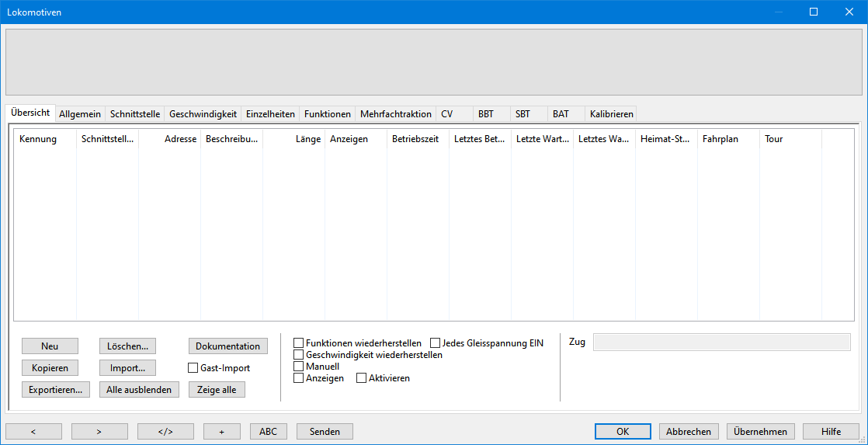This screenshot has height=445, width=868.
Task: Enable Jedes Gleisspannung EIN checkbox
Action: click(x=435, y=343)
